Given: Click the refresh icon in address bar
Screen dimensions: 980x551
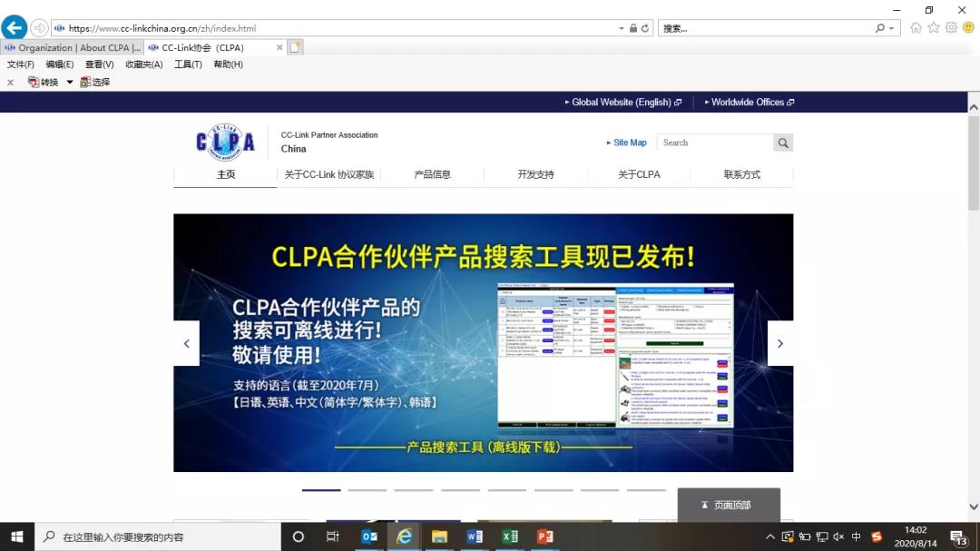Looking at the screenshot, I should 645,28.
